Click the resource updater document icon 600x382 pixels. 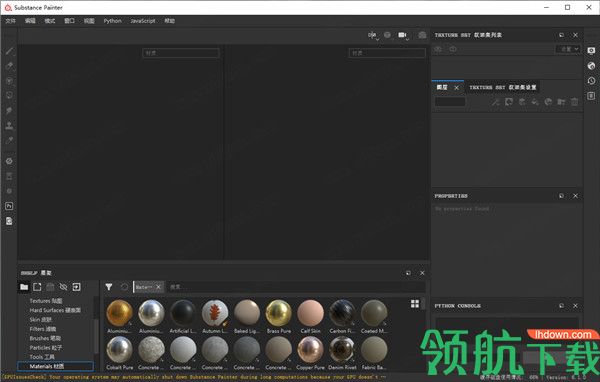pos(9,221)
